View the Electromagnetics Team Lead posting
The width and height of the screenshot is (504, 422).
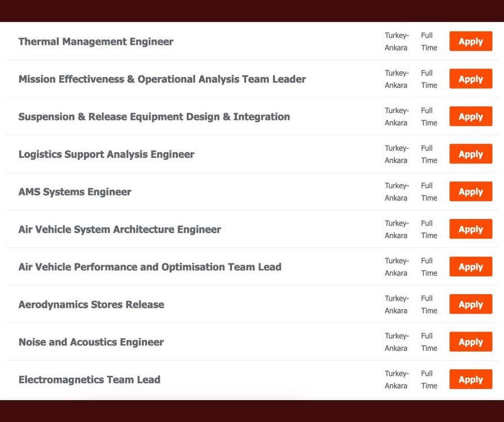click(89, 380)
